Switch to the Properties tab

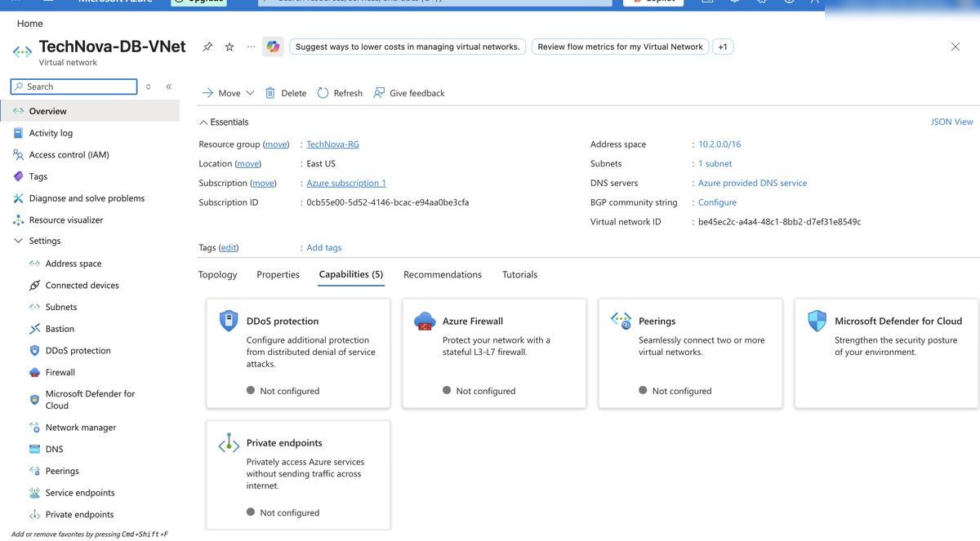278,274
